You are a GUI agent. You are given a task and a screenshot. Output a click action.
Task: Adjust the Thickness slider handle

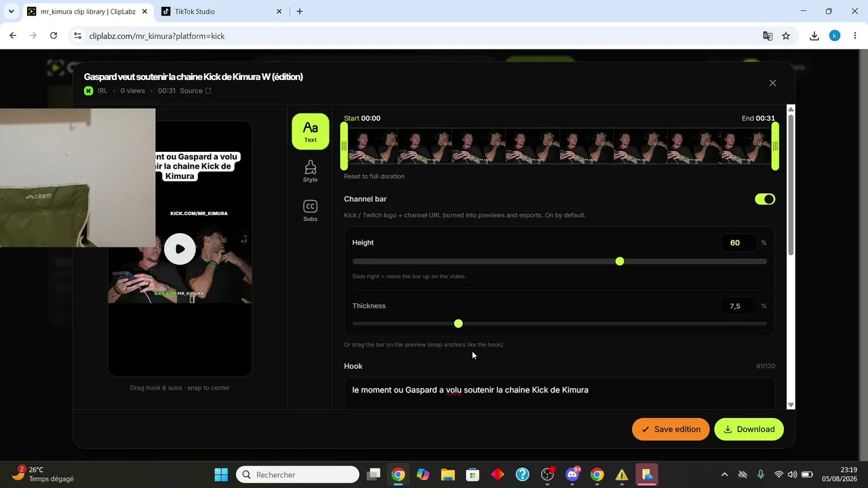[458, 323]
